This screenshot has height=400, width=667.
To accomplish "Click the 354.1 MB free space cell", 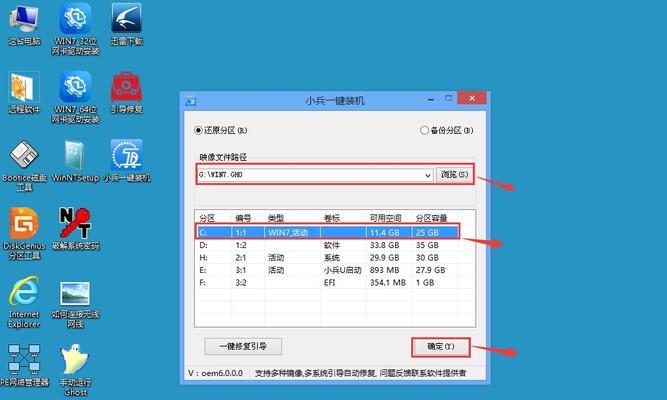I will coord(388,282).
